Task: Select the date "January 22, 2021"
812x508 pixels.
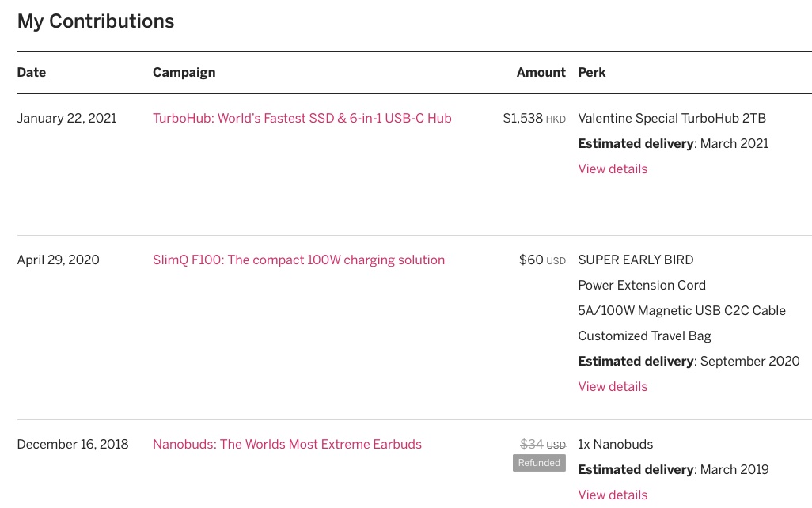Action: [66, 118]
